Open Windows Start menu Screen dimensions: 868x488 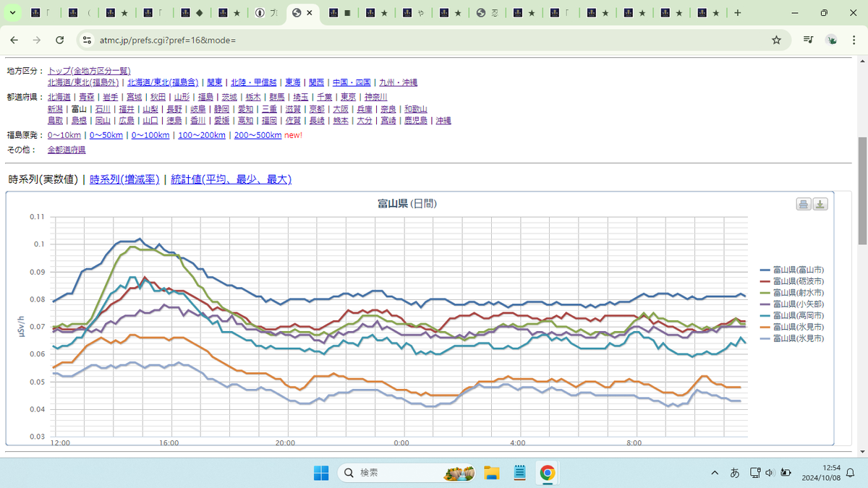click(320, 473)
